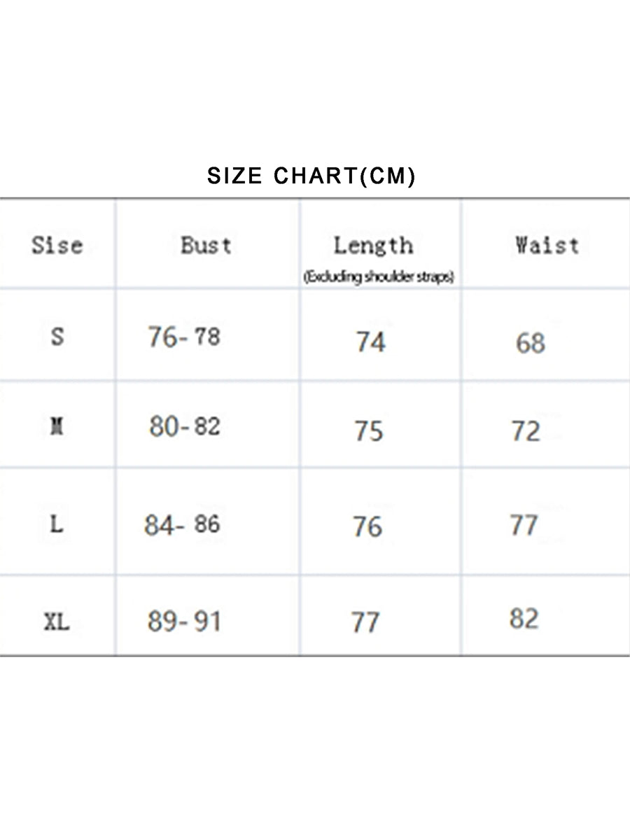630x840 pixels.
Task: Select the waist value 82
Action: (524, 619)
